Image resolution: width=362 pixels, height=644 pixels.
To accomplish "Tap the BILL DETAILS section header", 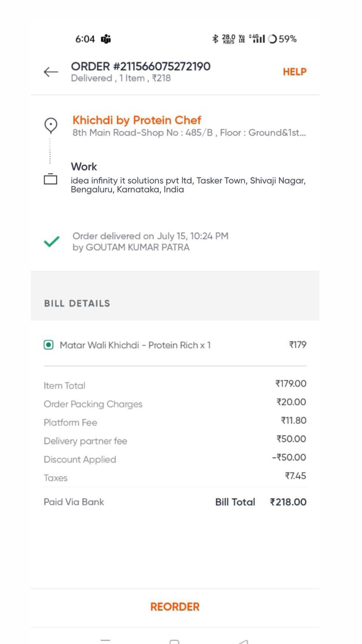I will click(x=77, y=303).
